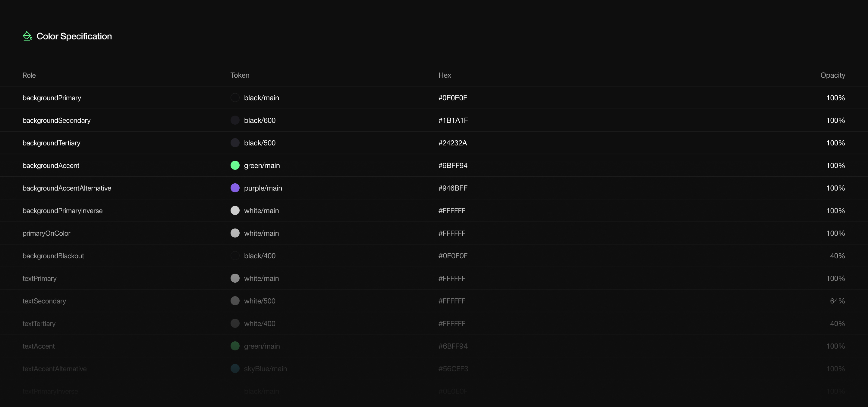
Task: Click the 40% opacity for backgroundBlackout
Action: (x=837, y=256)
